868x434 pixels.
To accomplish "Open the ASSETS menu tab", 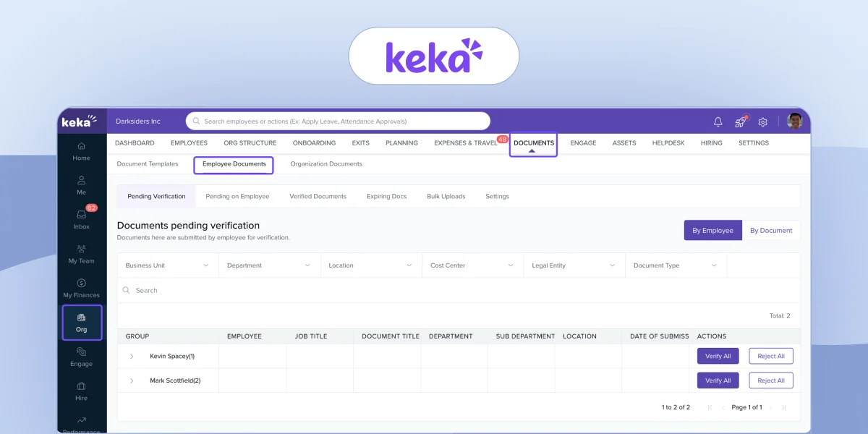I will coord(624,143).
